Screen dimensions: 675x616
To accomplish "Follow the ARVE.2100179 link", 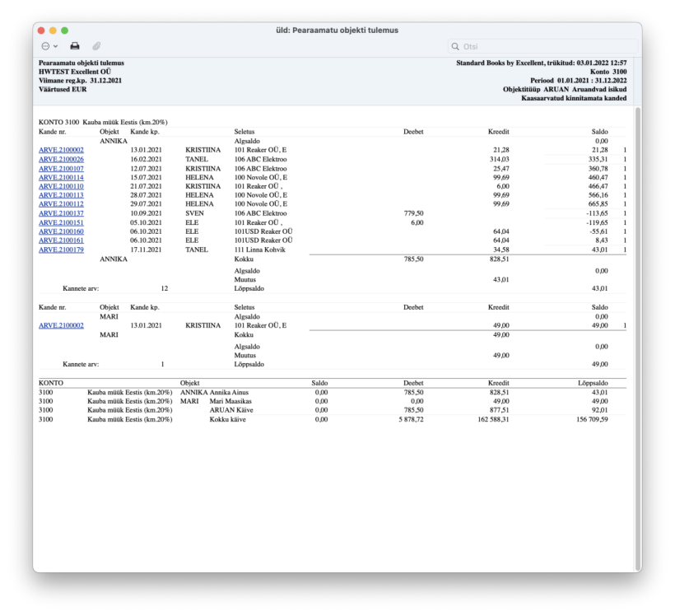I will 61,250.
